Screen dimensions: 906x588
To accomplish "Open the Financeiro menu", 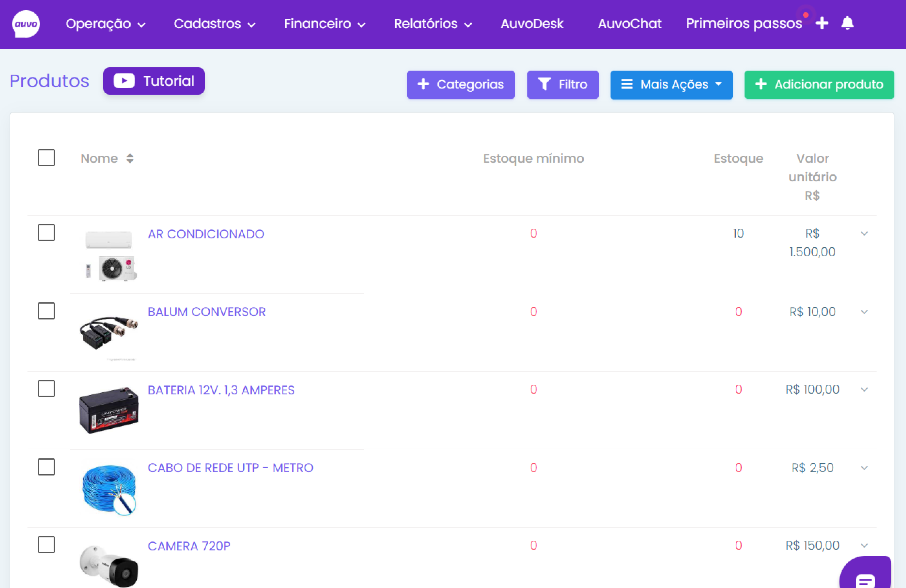I will [x=324, y=24].
